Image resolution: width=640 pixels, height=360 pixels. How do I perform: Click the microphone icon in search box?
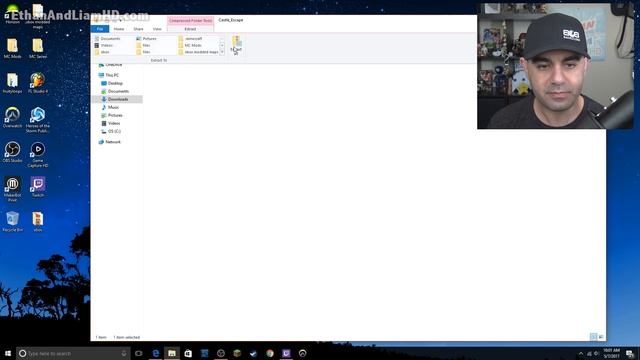point(124,353)
